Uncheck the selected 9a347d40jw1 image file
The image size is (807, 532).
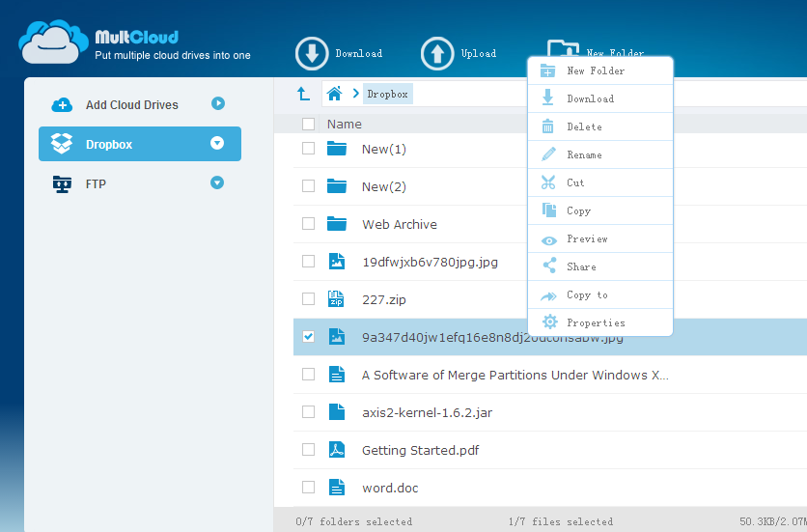pyautogui.click(x=308, y=337)
